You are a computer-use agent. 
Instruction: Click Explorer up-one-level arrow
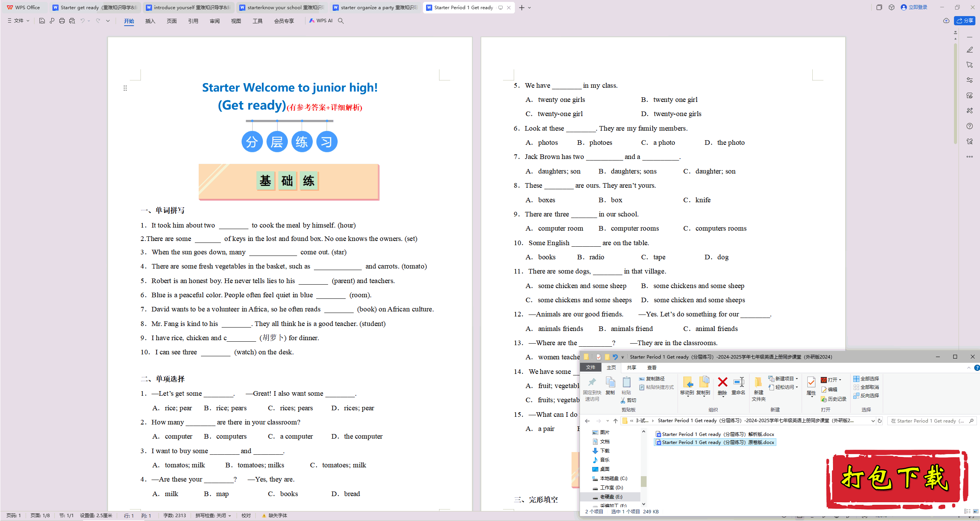615,421
